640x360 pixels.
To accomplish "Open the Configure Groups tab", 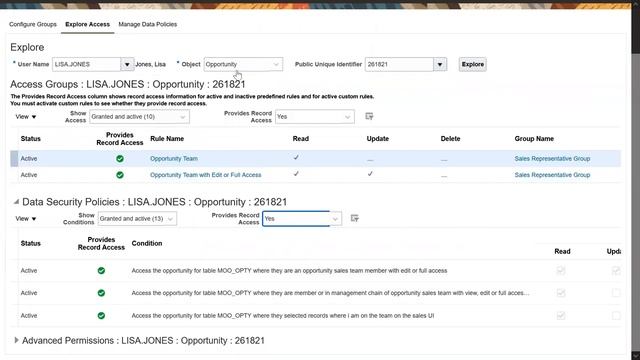I will tap(33, 24).
